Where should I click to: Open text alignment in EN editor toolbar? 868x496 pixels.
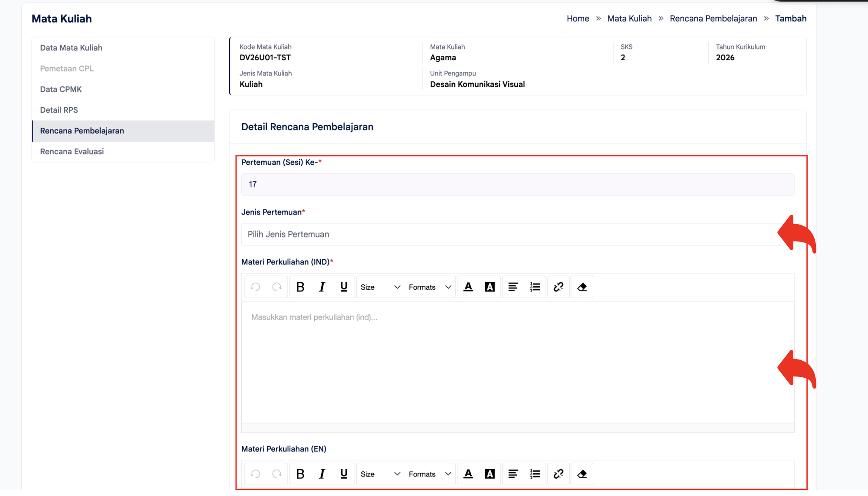click(x=513, y=474)
